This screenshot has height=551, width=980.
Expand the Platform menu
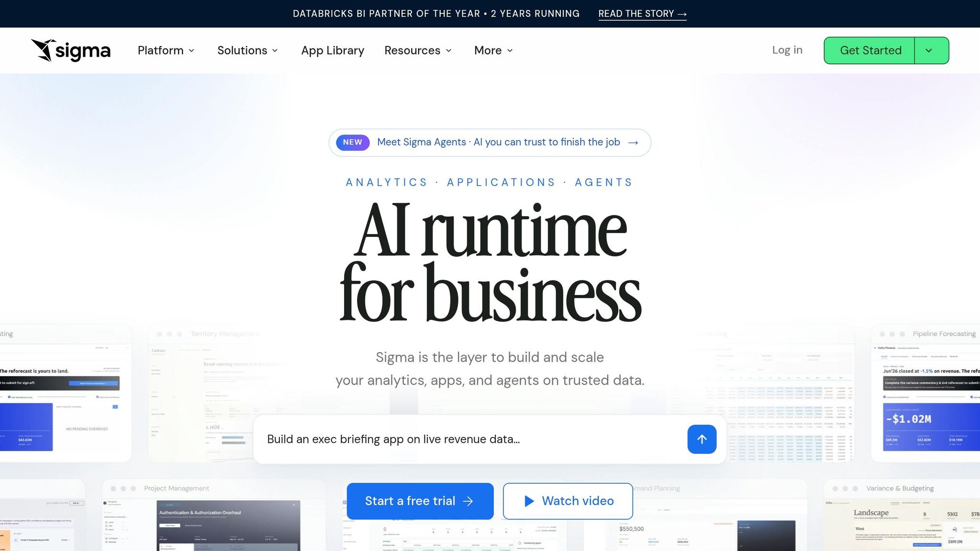[x=166, y=50]
